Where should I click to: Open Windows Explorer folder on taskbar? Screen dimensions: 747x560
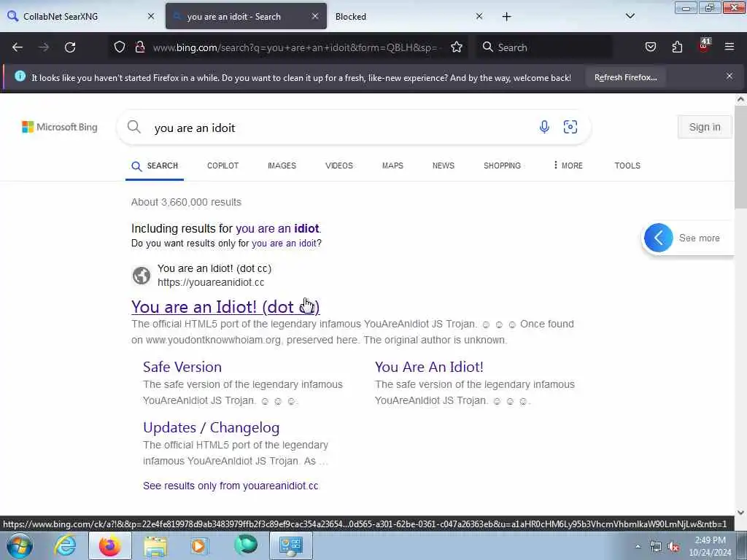(x=155, y=545)
